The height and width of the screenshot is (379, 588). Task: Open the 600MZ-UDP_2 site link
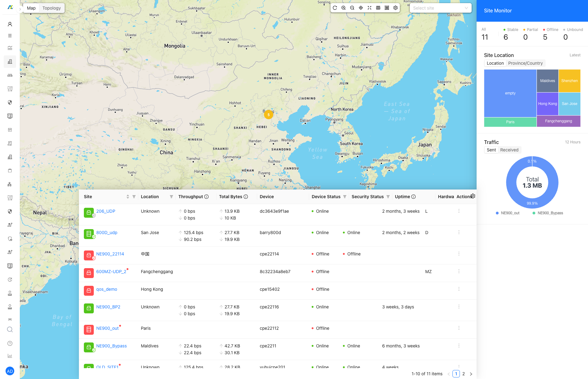111,272
